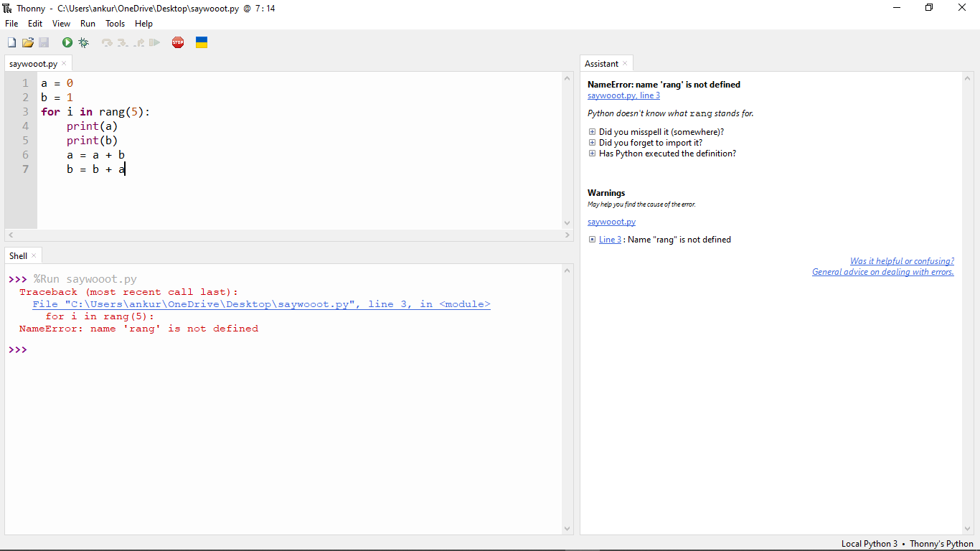
Task: Start debugging with the bug icon
Action: coord(83,42)
